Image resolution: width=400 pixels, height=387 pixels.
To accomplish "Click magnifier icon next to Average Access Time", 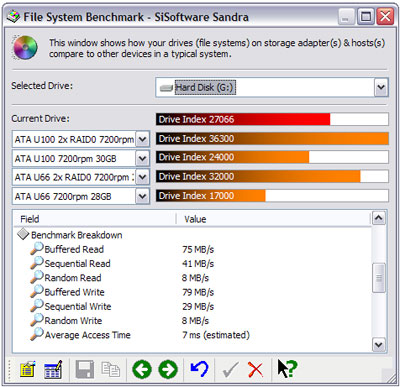I will (x=37, y=334).
